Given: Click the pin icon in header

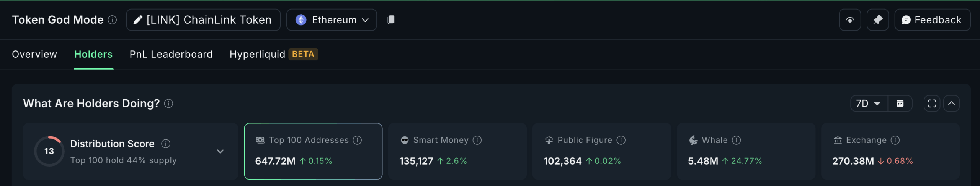Looking at the screenshot, I should coord(877,20).
